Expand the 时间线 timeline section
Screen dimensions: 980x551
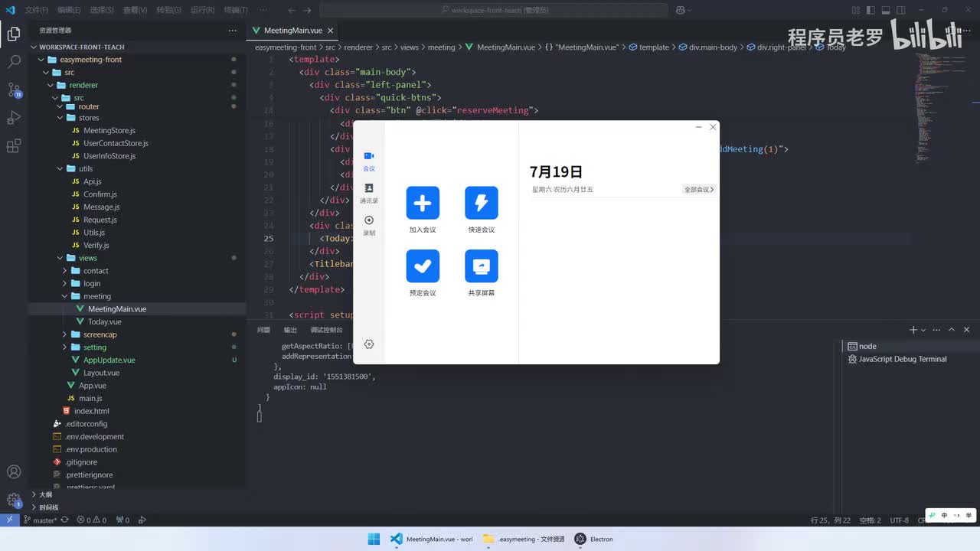[x=47, y=507]
